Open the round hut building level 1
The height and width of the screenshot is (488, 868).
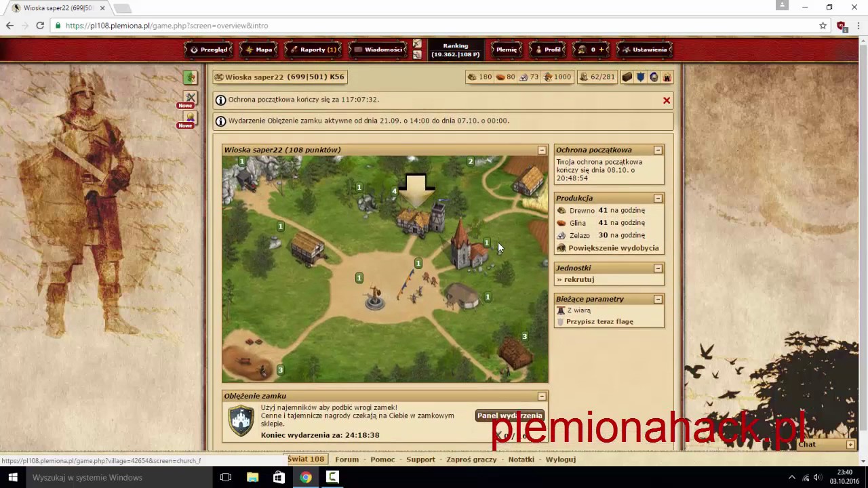464,296
